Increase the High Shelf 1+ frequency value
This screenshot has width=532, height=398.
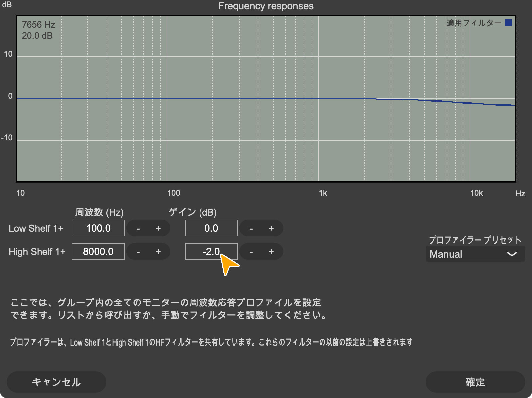point(158,252)
